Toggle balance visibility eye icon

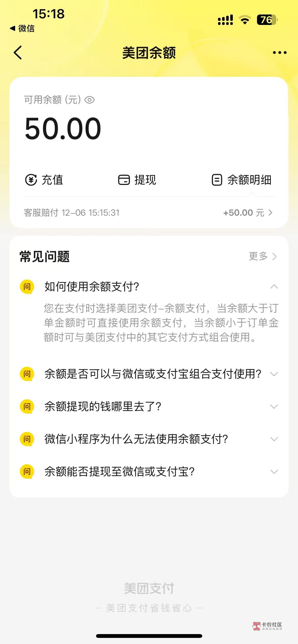[x=89, y=100]
